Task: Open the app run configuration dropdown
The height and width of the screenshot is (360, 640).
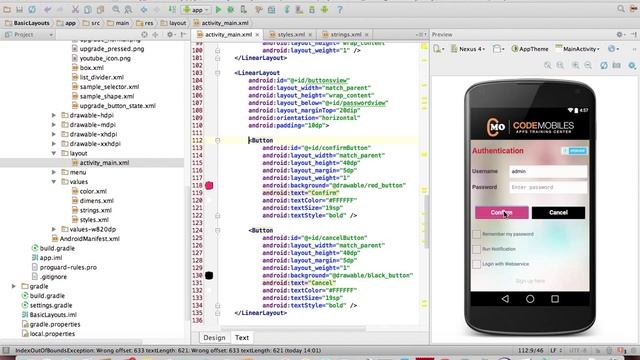Action: (x=196, y=9)
